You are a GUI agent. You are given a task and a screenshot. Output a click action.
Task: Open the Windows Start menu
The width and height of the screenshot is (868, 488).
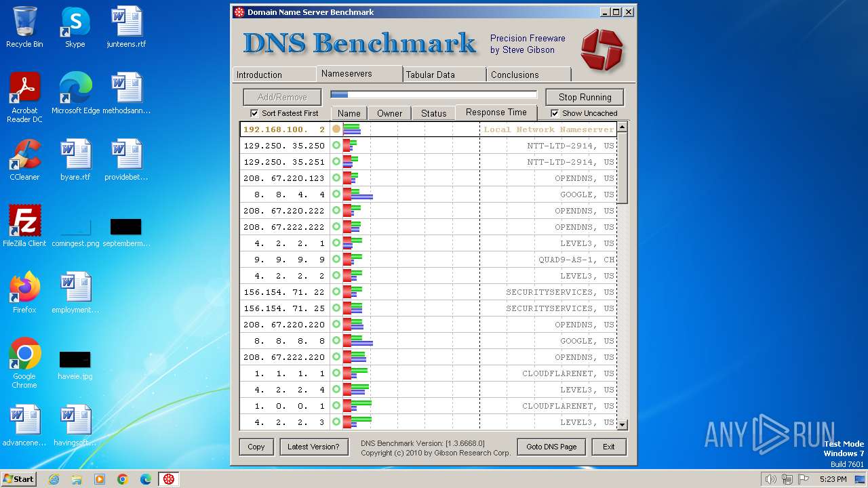[x=18, y=479]
